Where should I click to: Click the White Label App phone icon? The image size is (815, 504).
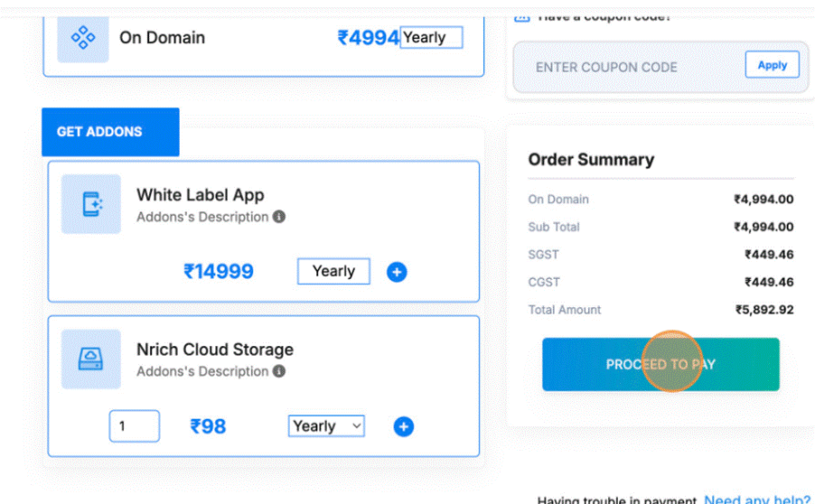click(x=91, y=204)
